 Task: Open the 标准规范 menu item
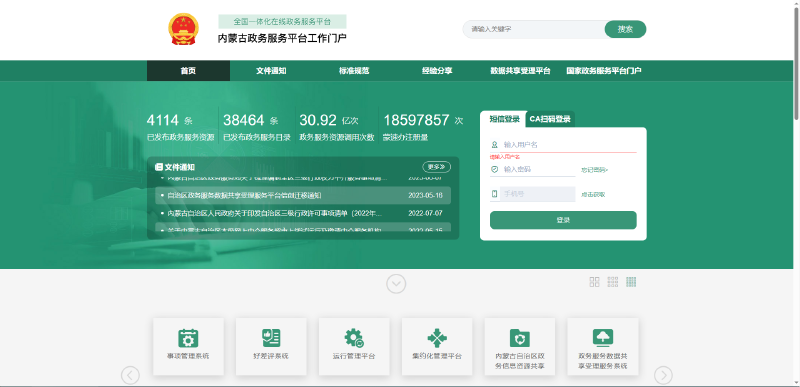point(354,71)
